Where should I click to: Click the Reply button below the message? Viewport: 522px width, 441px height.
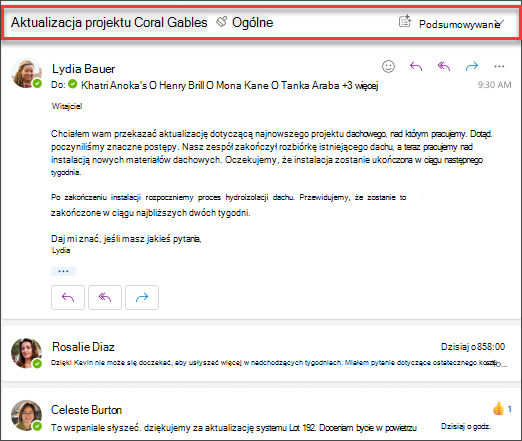click(x=68, y=297)
